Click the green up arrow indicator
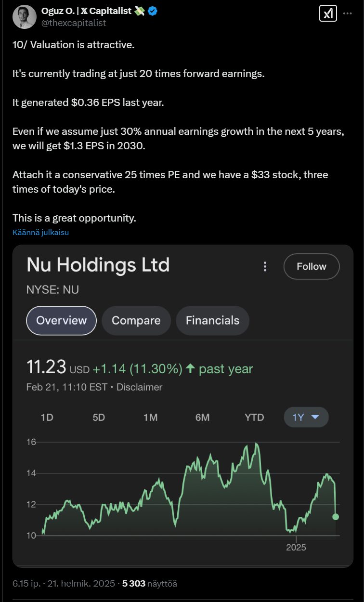 [191, 369]
